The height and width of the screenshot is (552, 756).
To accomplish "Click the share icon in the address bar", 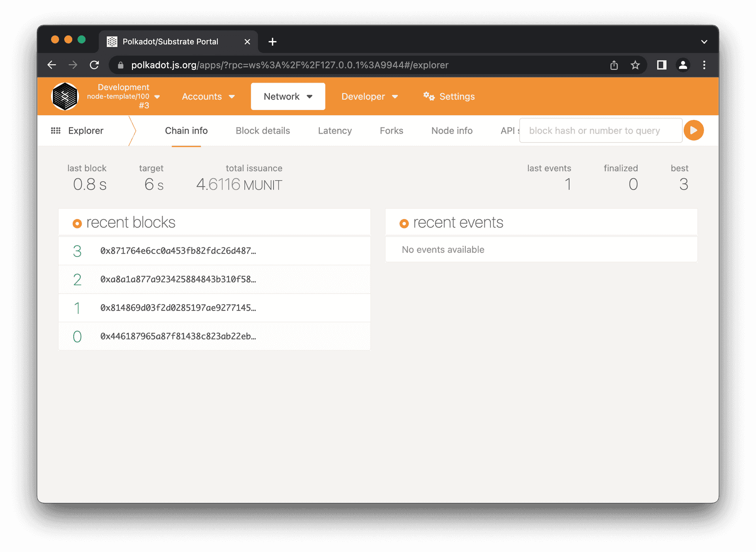I will (x=614, y=65).
